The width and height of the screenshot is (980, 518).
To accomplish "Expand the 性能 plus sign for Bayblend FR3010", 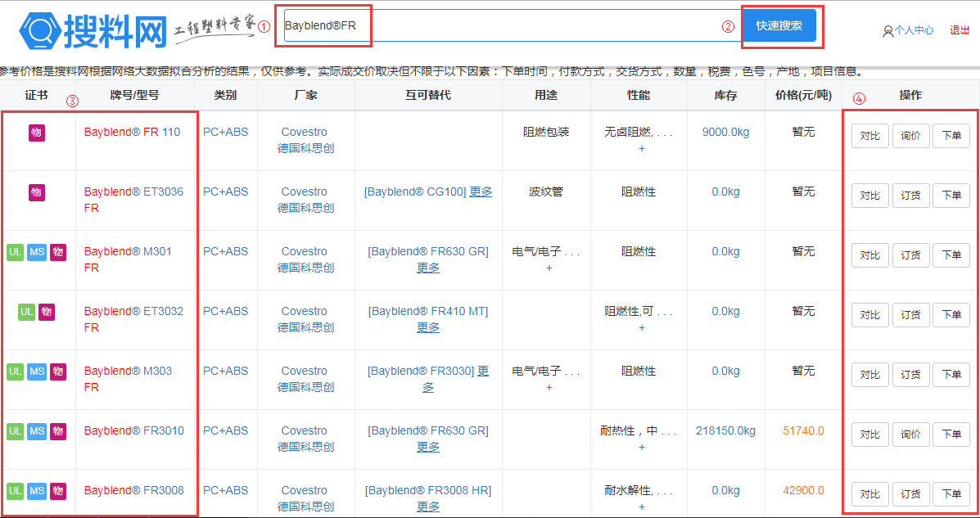I will 641,448.
